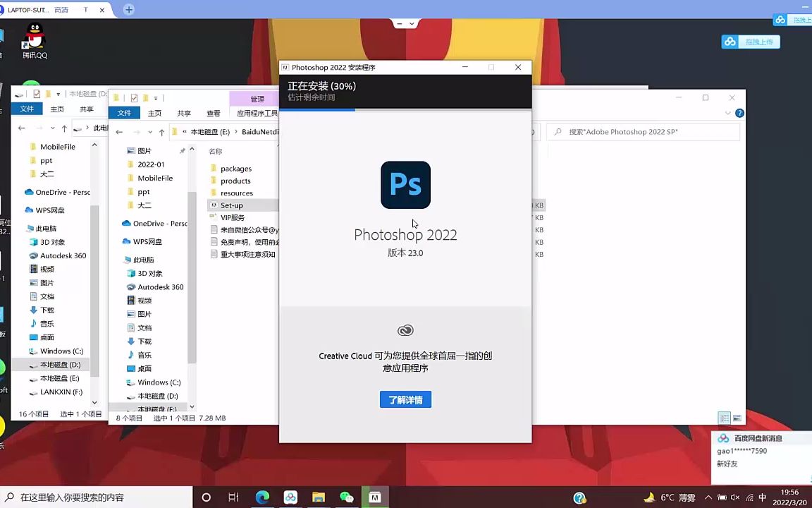Click the weather icon showing 6°C in taskbar
The image size is (812, 508).
click(x=667, y=497)
